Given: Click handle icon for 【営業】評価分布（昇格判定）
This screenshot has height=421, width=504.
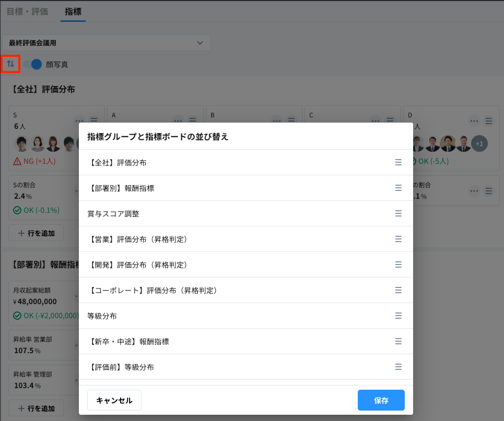Looking at the screenshot, I should click(398, 239).
